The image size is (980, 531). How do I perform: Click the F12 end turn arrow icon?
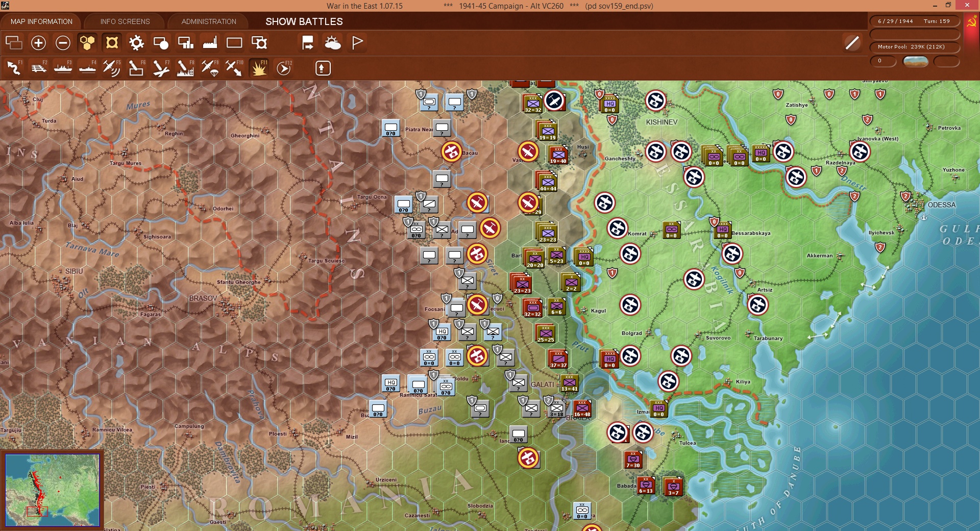click(284, 68)
